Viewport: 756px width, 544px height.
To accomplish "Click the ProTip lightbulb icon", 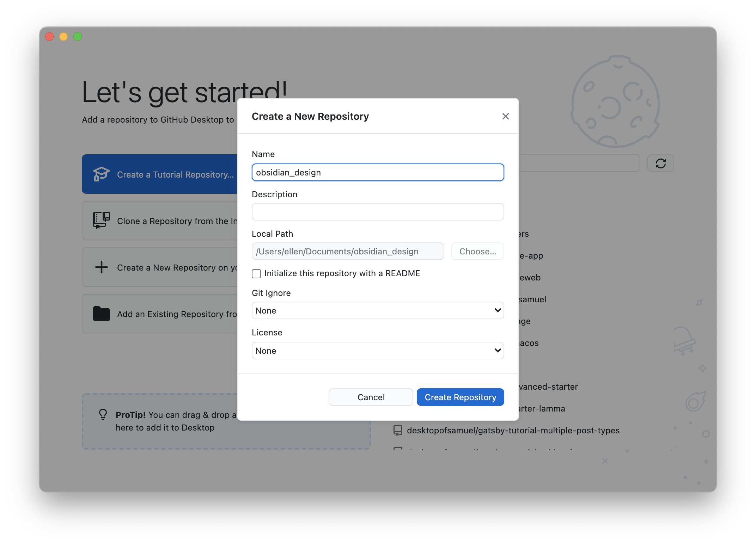I will (103, 414).
